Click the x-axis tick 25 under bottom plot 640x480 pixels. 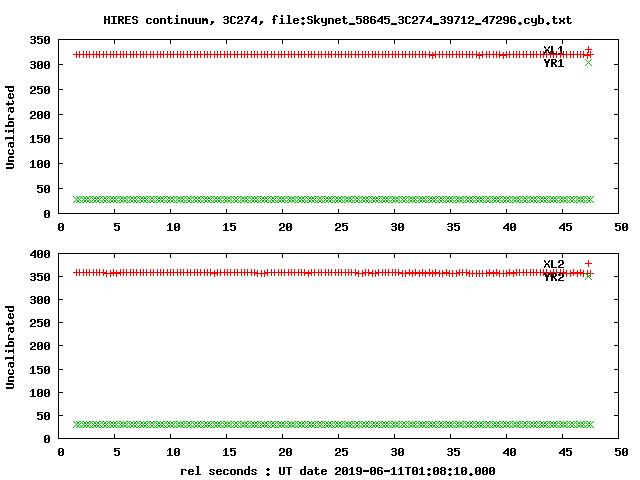[341, 452]
